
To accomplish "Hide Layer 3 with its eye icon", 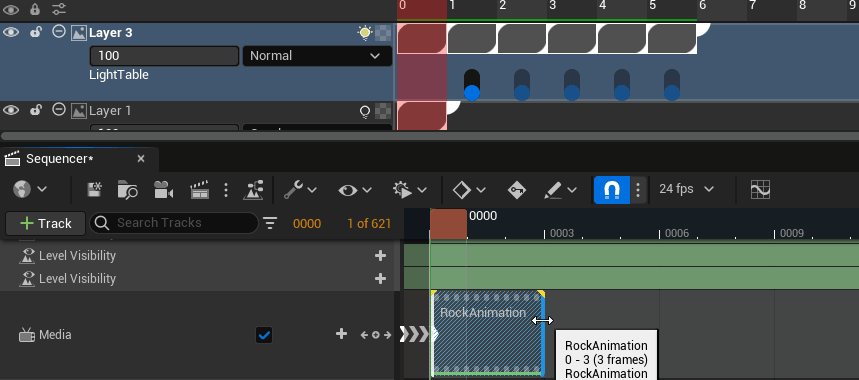I will coord(11,32).
